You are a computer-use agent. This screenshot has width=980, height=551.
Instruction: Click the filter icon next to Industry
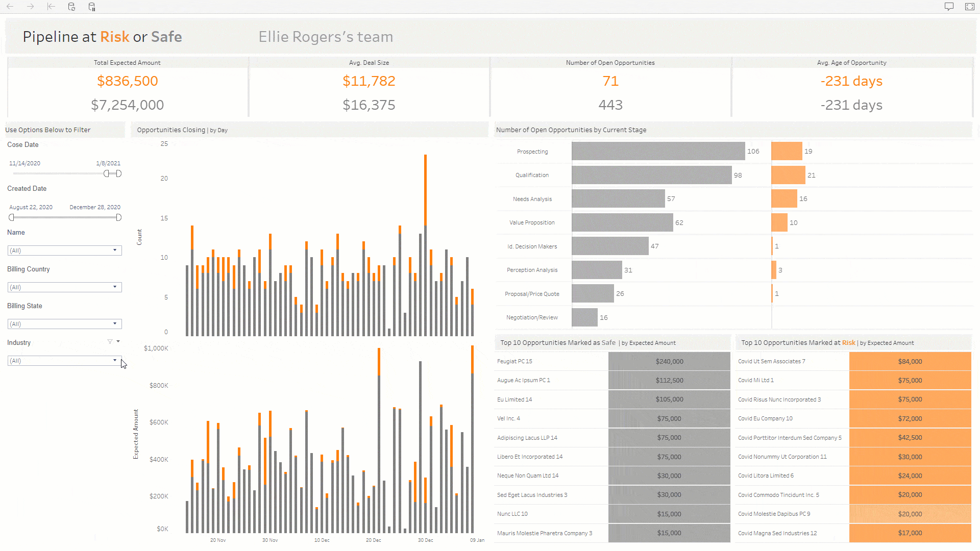[109, 342]
